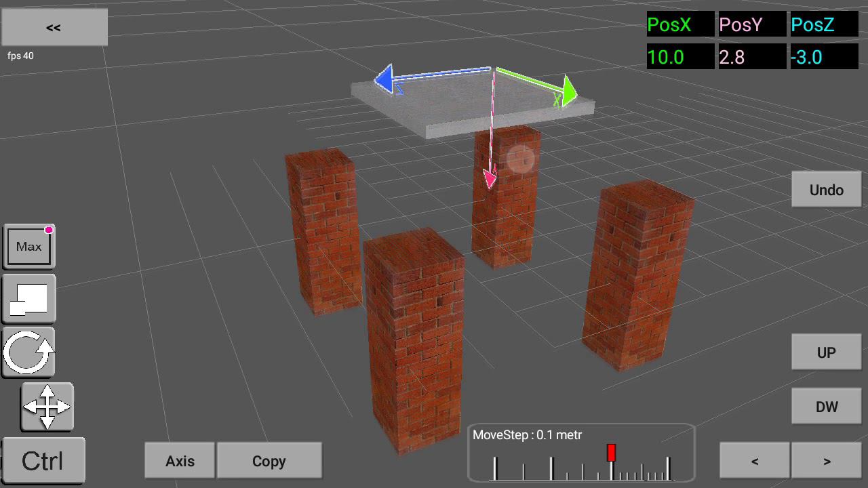Viewport: 868px width, 488px height.
Task: Click the PosY value 2.8
Action: 752,57
